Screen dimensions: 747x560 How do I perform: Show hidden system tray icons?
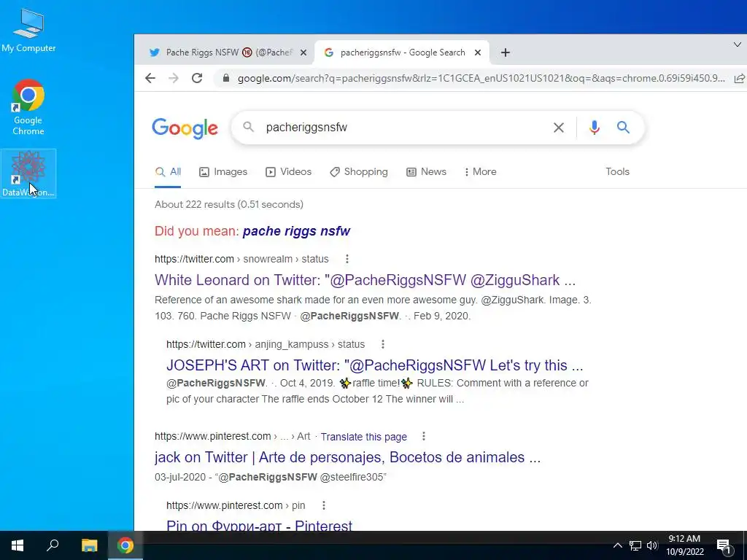point(617,545)
